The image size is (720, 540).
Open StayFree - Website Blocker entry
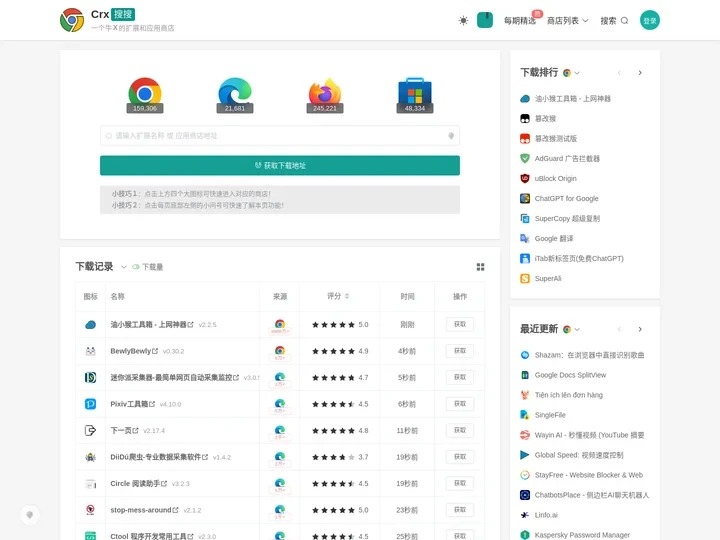(x=589, y=475)
